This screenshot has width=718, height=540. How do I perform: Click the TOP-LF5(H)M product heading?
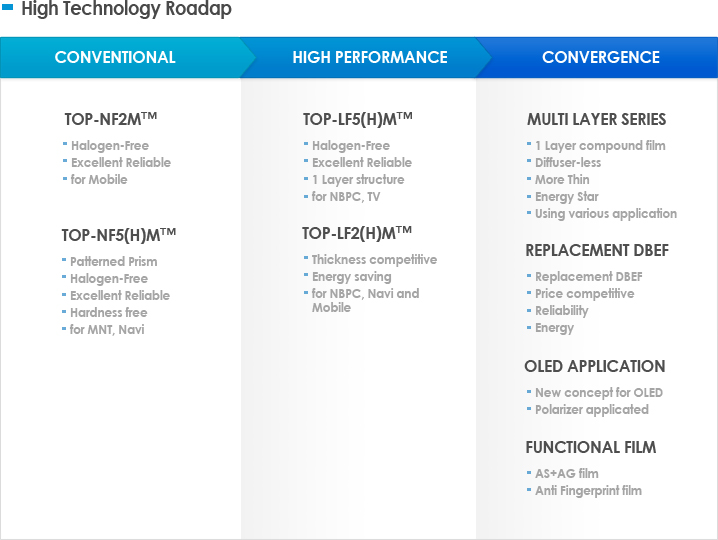(358, 119)
